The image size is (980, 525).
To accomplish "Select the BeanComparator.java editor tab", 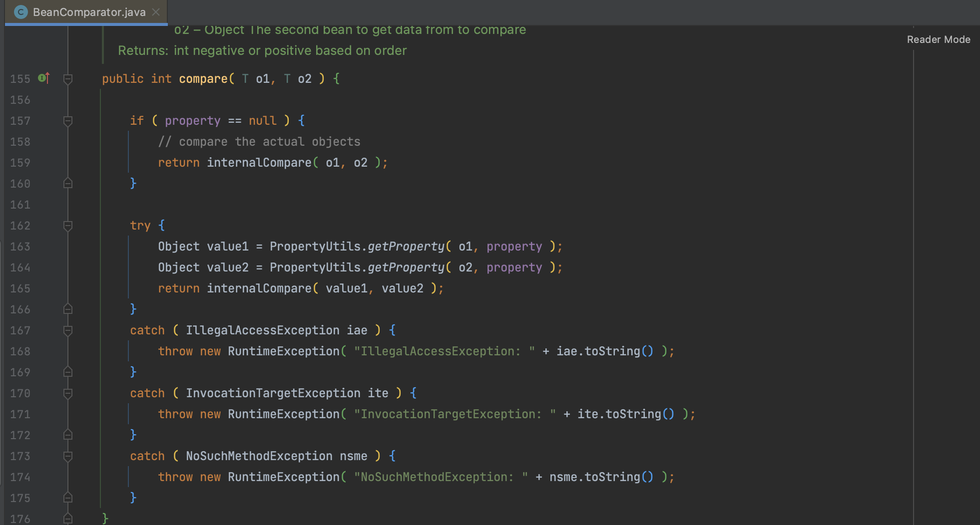I will click(86, 12).
